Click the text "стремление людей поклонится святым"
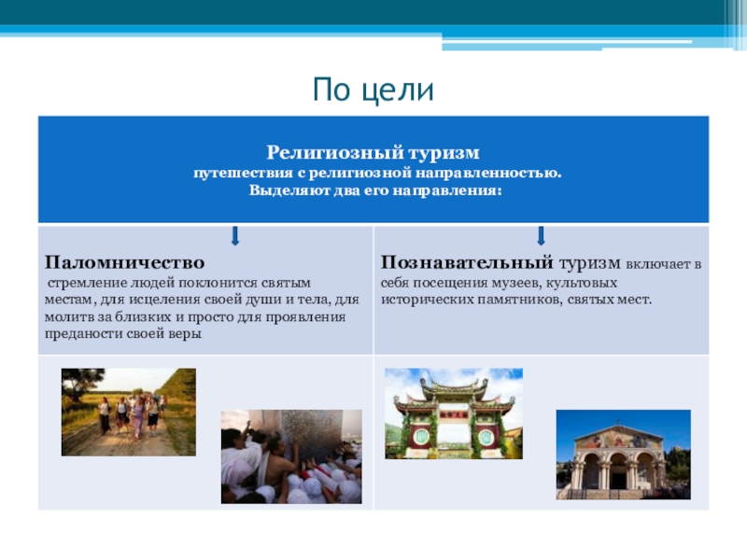This screenshot has height=560, width=747. [179, 283]
